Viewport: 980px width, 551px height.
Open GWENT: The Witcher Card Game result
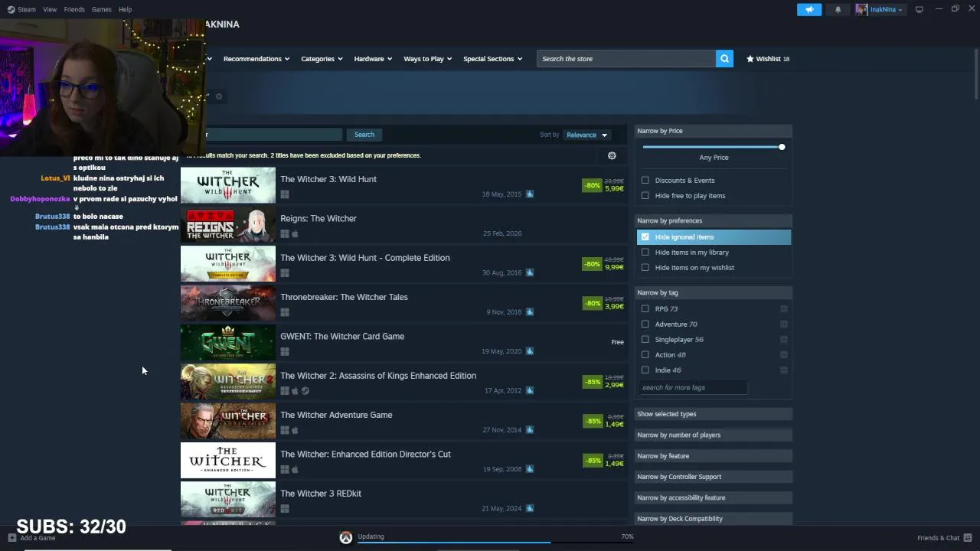coord(403,343)
